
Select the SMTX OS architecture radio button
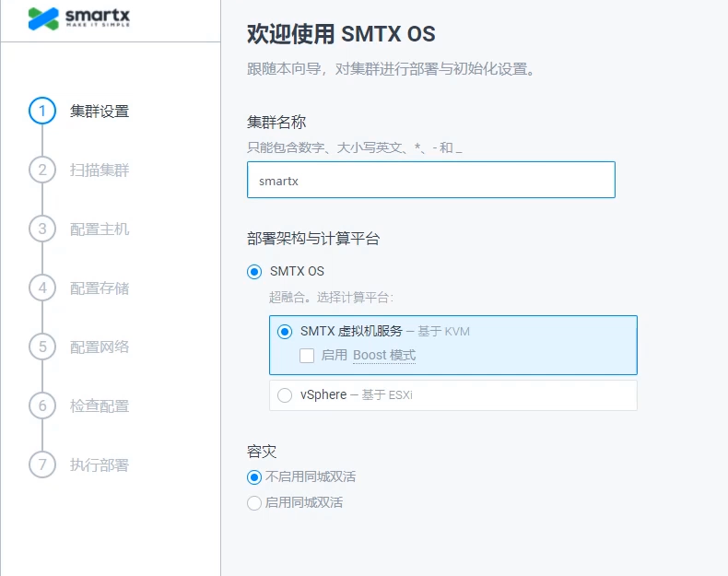point(254,272)
